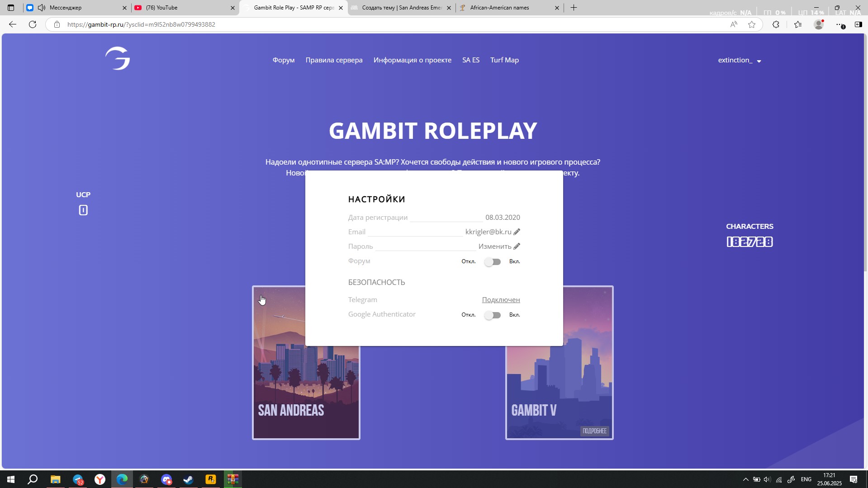This screenshot has width=868, height=488.
Task: Switch to the Создать тему tab
Action: click(x=402, y=8)
